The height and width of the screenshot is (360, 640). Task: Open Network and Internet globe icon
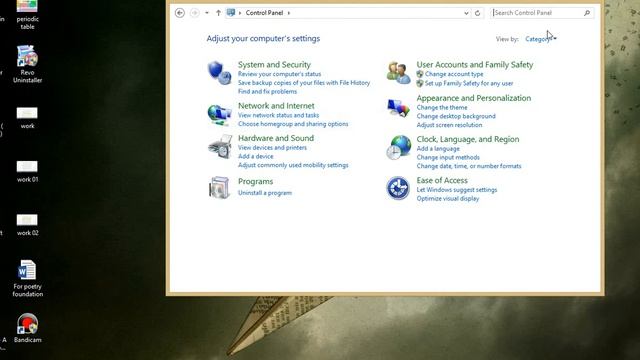tap(219, 115)
